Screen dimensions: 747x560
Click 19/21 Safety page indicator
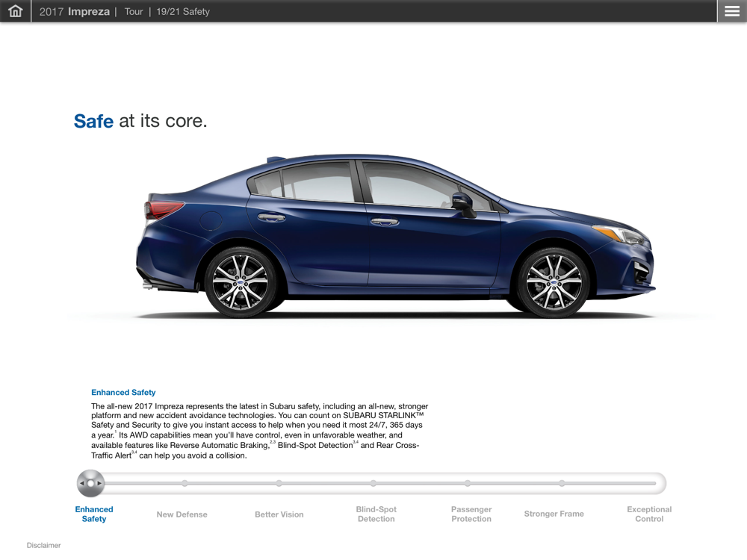[x=183, y=11]
